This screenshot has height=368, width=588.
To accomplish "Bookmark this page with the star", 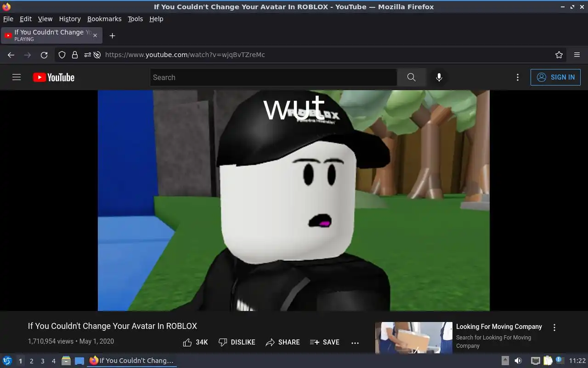I will [x=559, y=55].
